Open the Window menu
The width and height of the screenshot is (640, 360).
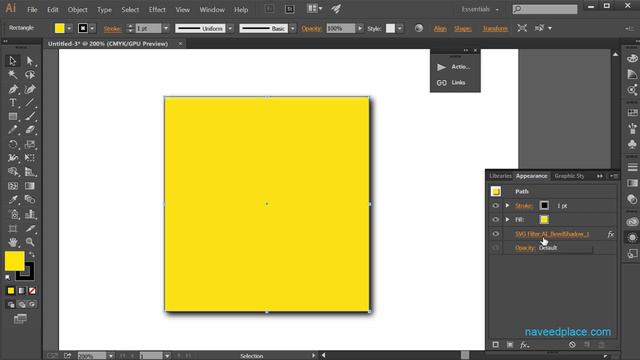click(x=212, y=9)
